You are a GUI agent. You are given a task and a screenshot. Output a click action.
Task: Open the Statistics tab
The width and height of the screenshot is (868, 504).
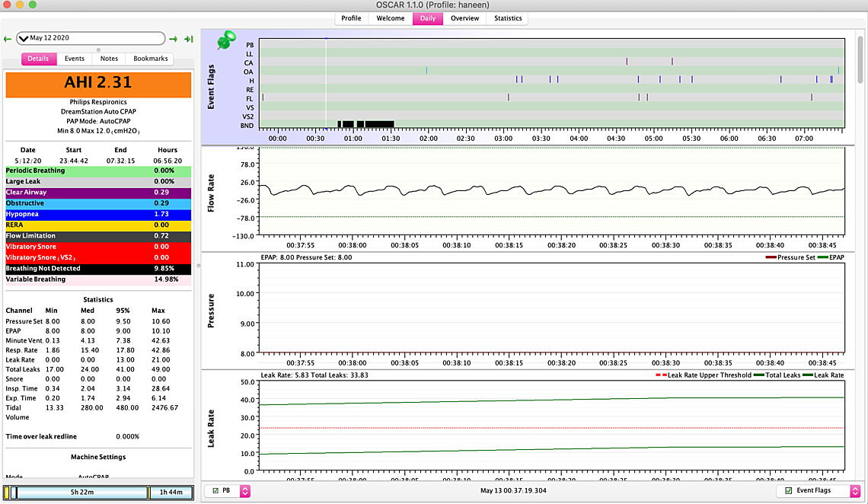click(508, 18)
